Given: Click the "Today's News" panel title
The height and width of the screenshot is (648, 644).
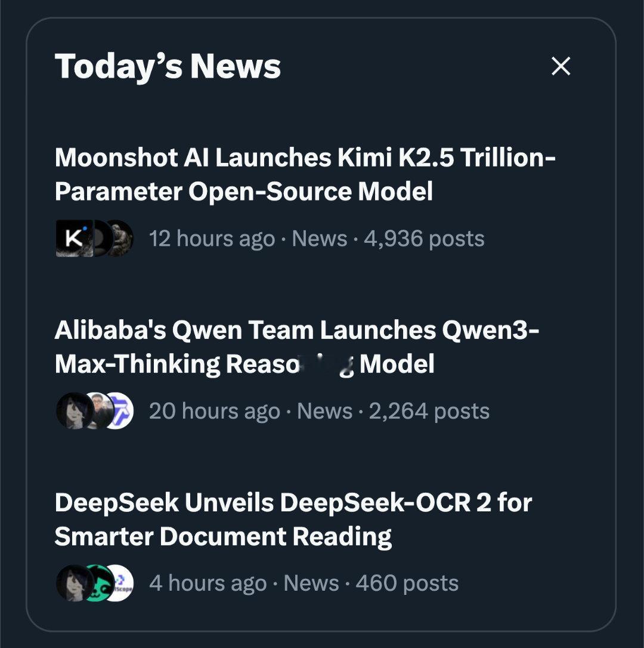Looking at the screenshot, I should [x=168, y=66].
